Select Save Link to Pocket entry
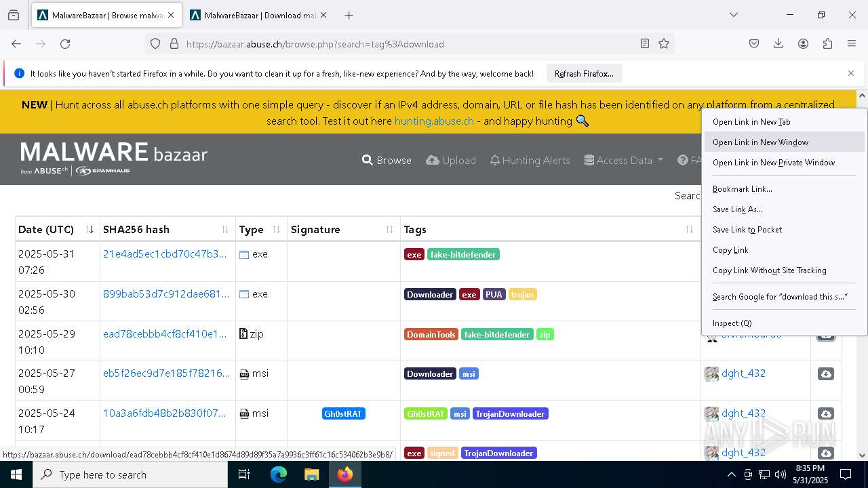The width and height of the screenshot is (868, 488). tap(785, 230)
